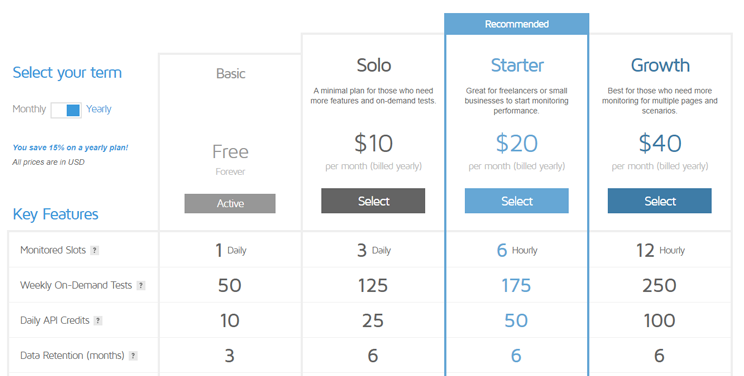The image size is (744, 376).
Task: Click the 'You save 15% on a yearly plan' text
Action: (x=70, y=148)
